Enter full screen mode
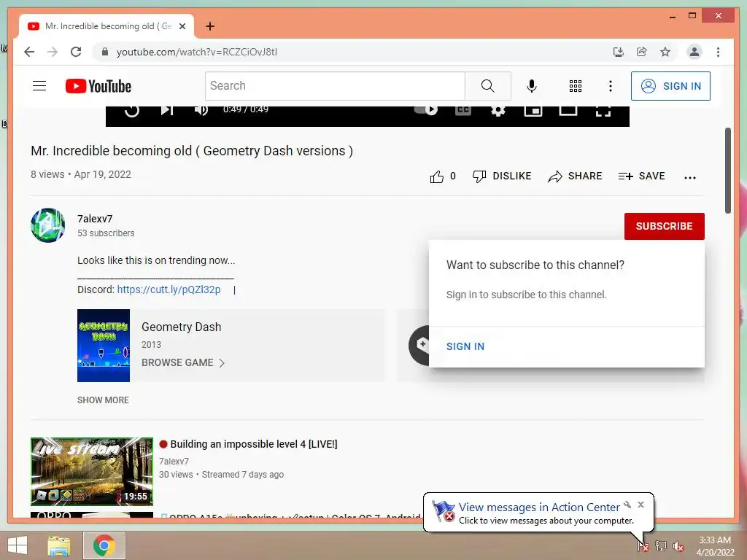This screenshot has width=747, height=560. (x=603, y=111)
